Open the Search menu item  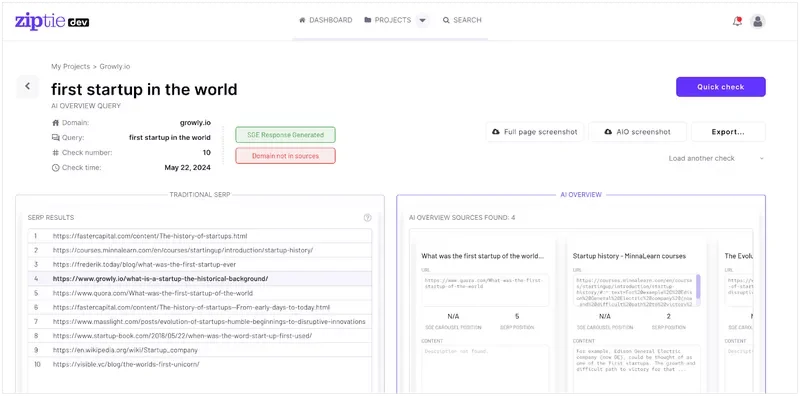tap(462, 20)
